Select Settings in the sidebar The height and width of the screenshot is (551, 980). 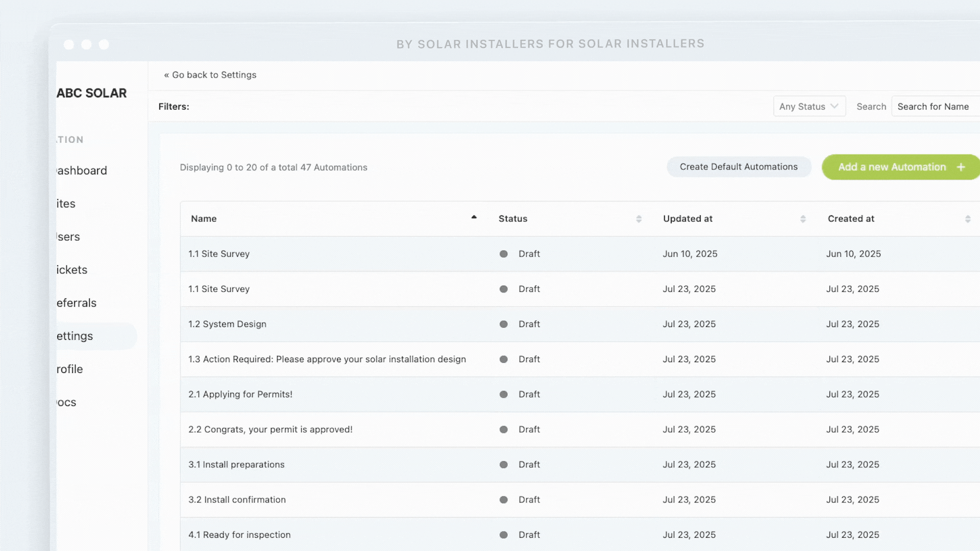pyautogui.click(x=75, y=336)
